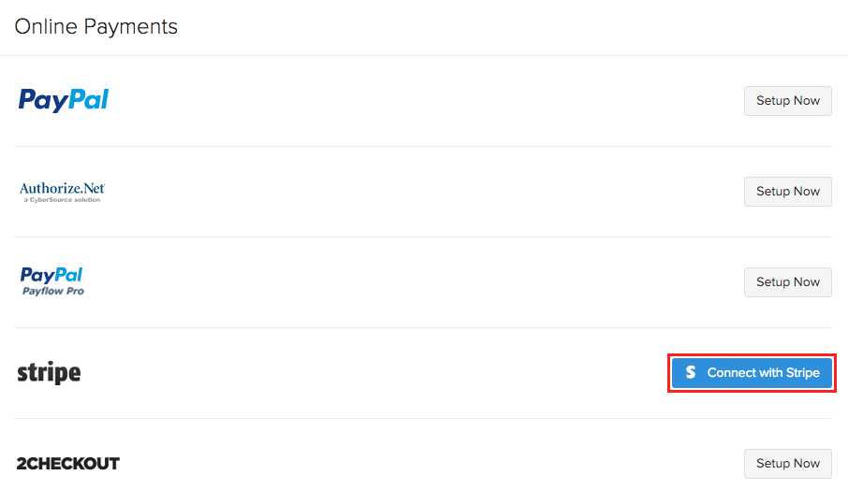The image size is (848, 504).
Task: Set up PayPal Payflow Pro
Action: pos(787,282)
